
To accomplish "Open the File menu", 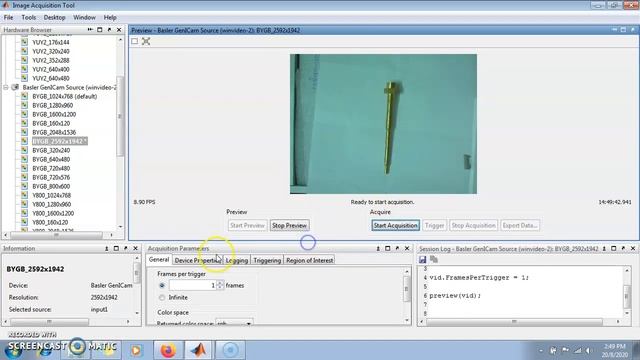I will [x=8, y=18].
